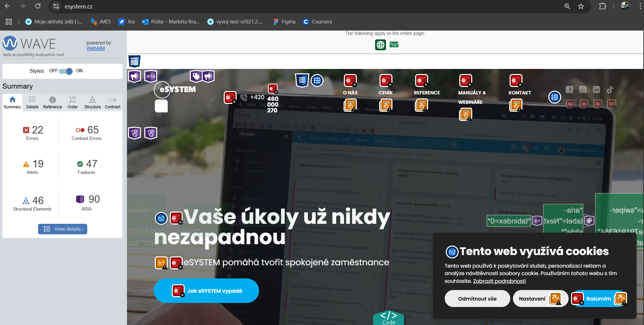Click the Jak eSYSTEM vypadá button
Screen dimensions: 644x325
point(206,291)
